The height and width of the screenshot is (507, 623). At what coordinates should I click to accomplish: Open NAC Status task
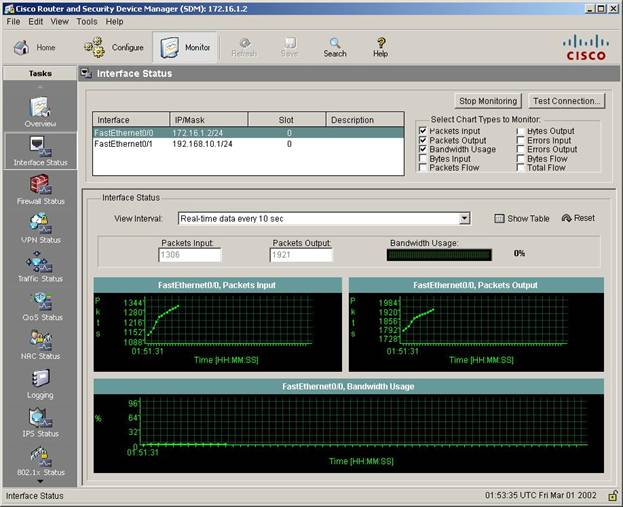40,345
